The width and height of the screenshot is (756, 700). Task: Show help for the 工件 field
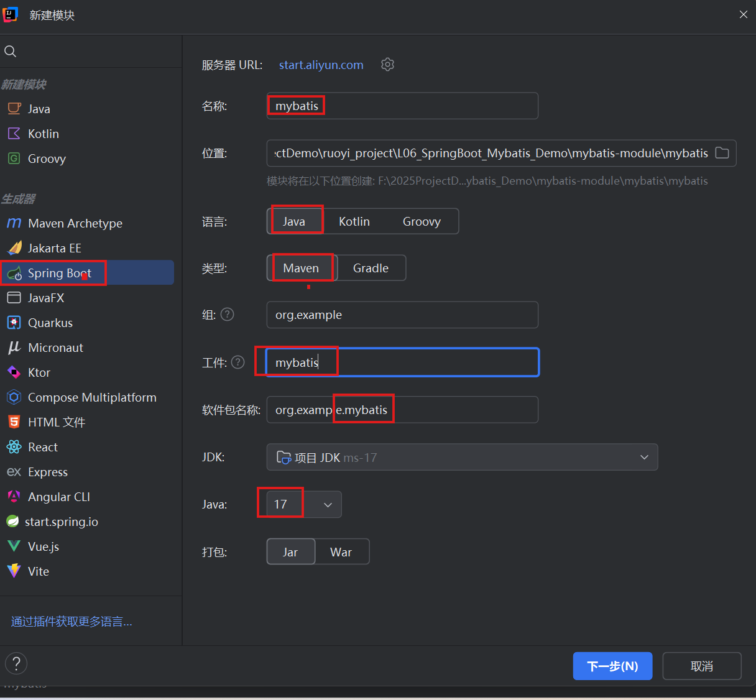pos(238,362)
